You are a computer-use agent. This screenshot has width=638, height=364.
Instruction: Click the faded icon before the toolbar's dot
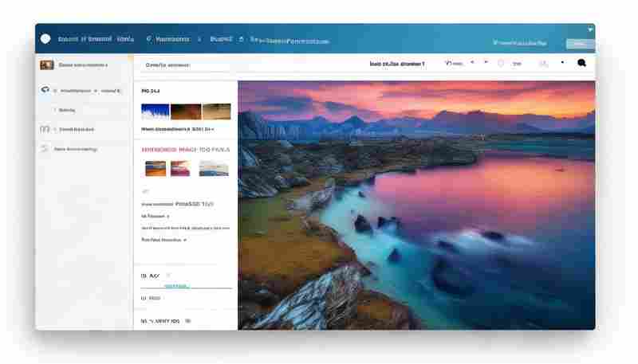click(543, 64)
